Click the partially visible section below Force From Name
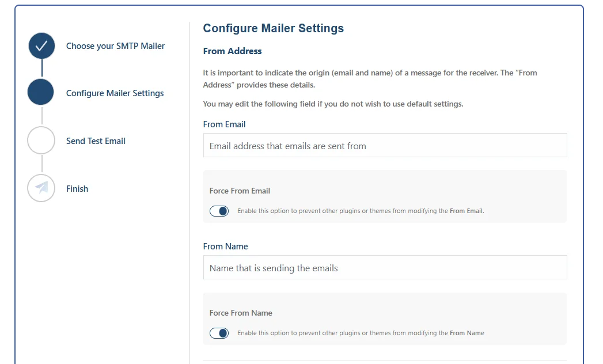 [x=384, y=362]
